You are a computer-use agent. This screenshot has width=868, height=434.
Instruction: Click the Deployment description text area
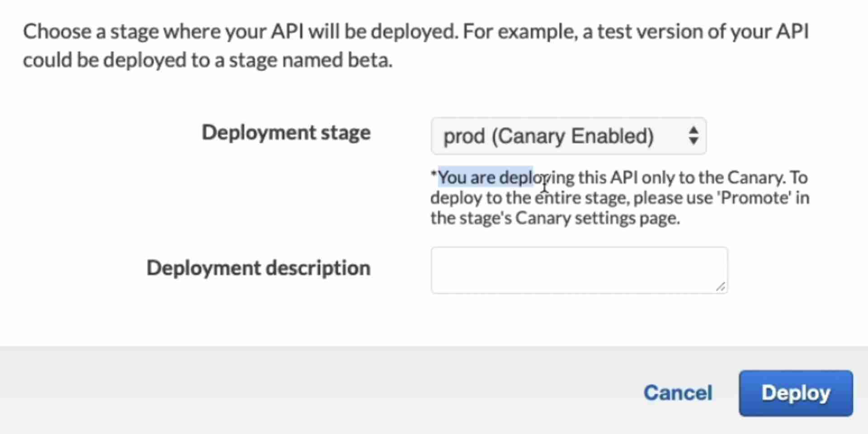pos(579,270)
